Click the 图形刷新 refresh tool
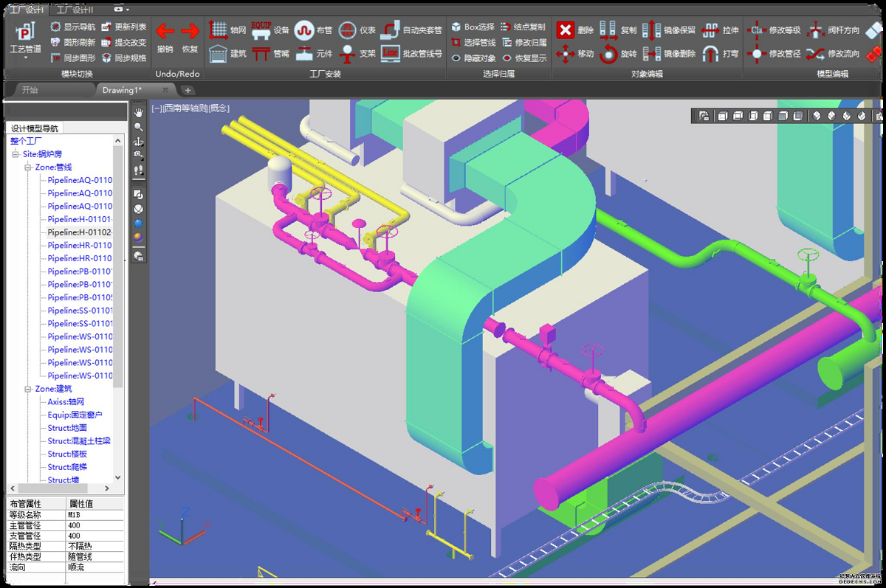886x588 pixels. (72, 42)
